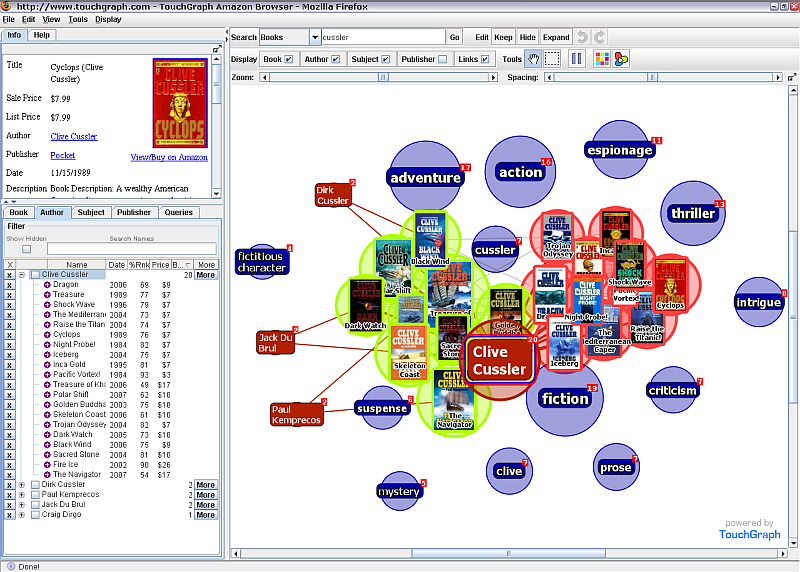
Task: Click the Search Names filter field
Action: (132, 249)
